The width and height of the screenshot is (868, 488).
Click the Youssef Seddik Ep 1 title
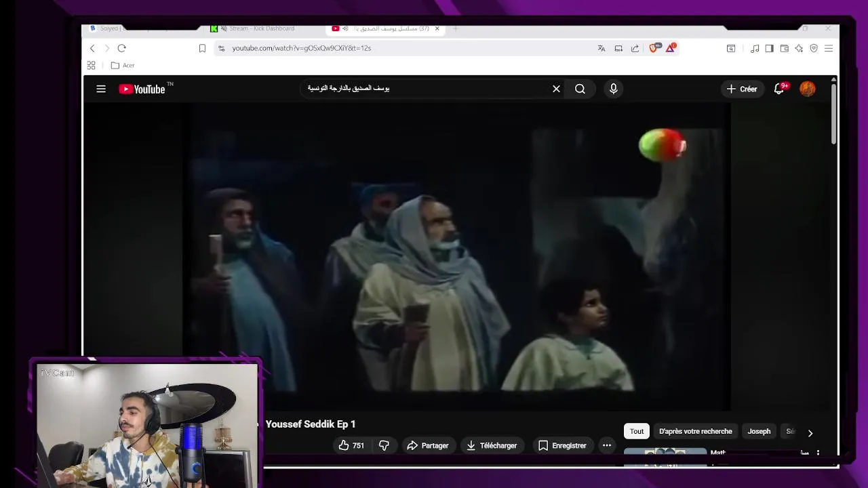pos(311,424)
